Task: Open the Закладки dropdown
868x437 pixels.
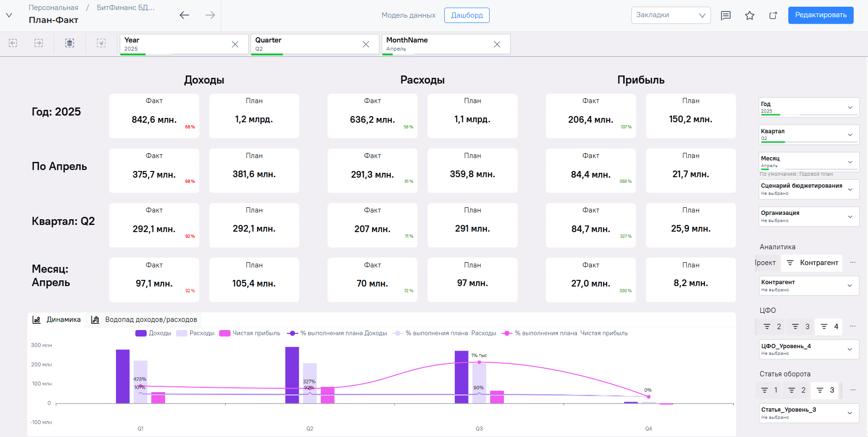Action: (x=671, y=15)
